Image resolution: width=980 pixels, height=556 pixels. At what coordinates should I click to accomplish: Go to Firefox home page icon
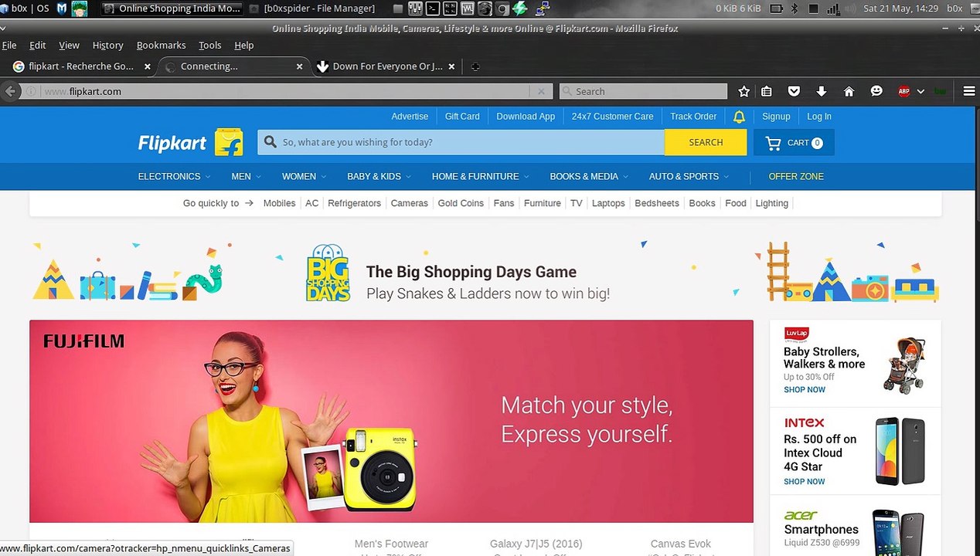pos(849,91)
